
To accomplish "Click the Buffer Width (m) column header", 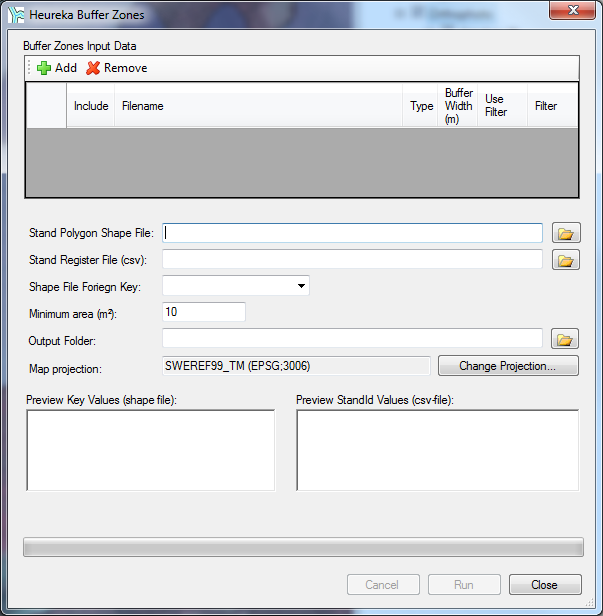I will click(x=458, y=106).
